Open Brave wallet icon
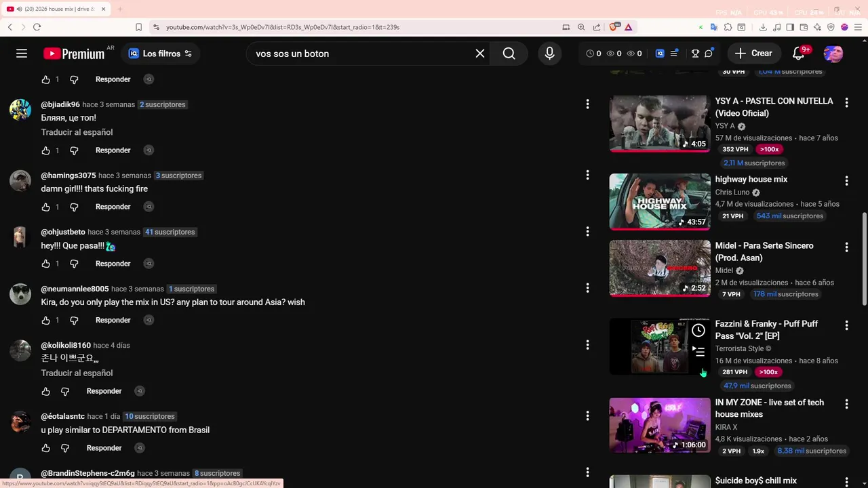Screen dimensions: 868x488 (804, 27)
